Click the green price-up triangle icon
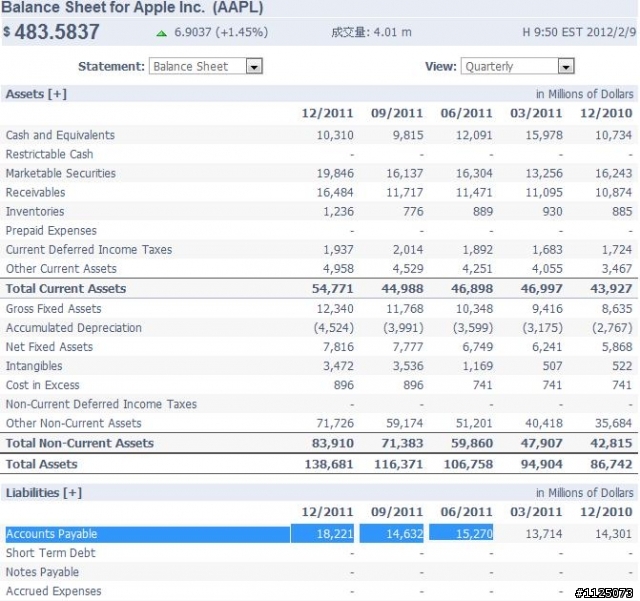Viewport: 640px width, 601px height. (x=162, y=33)
